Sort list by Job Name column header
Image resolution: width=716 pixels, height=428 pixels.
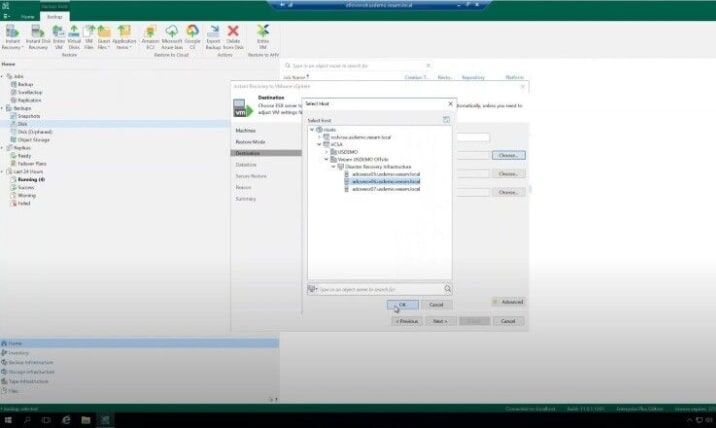click(x=295, y=77)
